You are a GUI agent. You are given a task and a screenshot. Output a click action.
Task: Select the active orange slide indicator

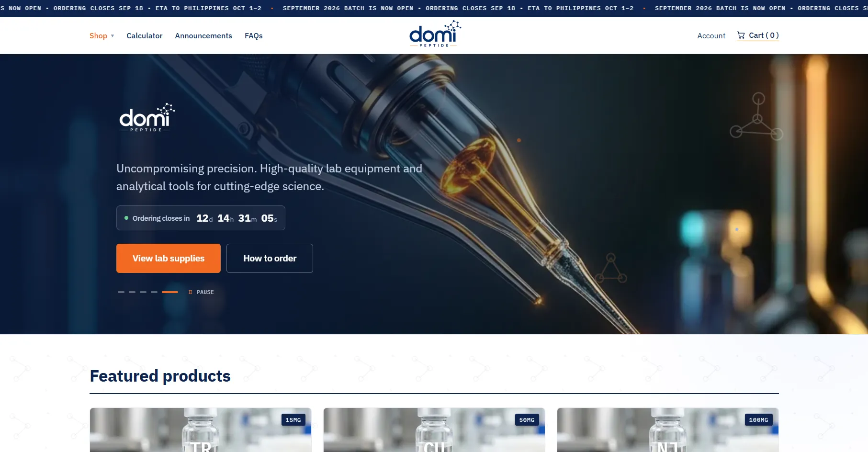click(x=170, y=292)
